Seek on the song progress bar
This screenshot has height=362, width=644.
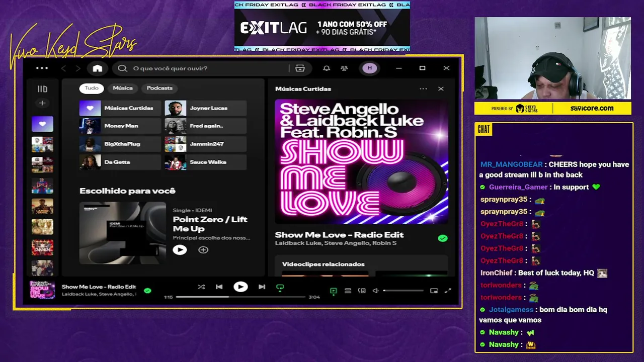pos(240,297)
